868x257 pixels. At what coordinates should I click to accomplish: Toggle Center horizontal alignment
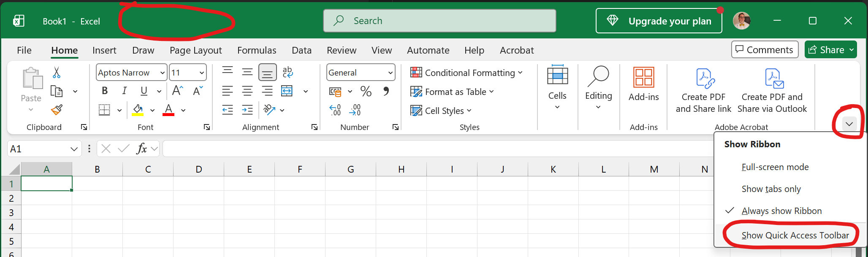tap(247, 91)
